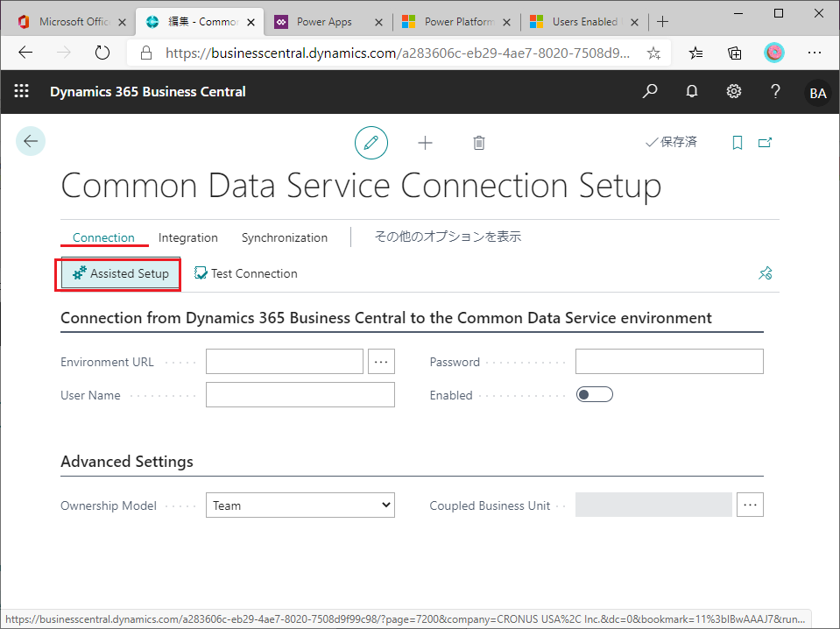
Task: Open the browser favorites list icon
Action: [x=695, y=53]
